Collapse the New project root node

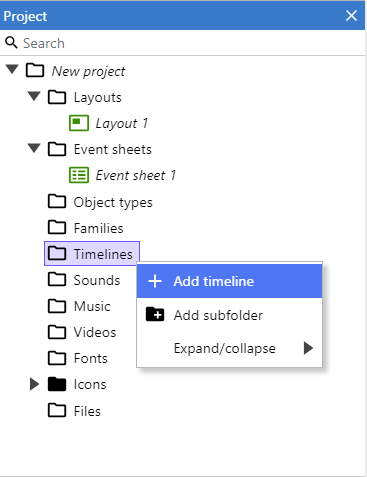click(12, 69)
